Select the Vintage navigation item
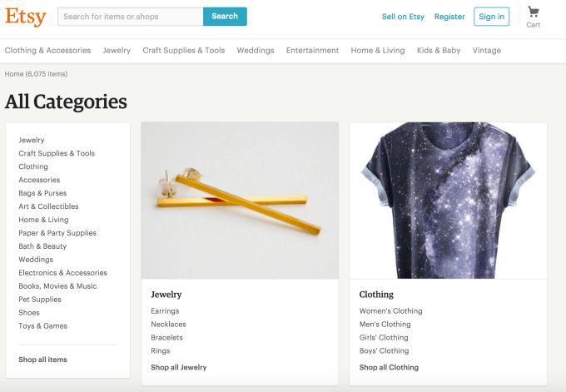This screenshot has width=566, height=392. pos(486,51)
